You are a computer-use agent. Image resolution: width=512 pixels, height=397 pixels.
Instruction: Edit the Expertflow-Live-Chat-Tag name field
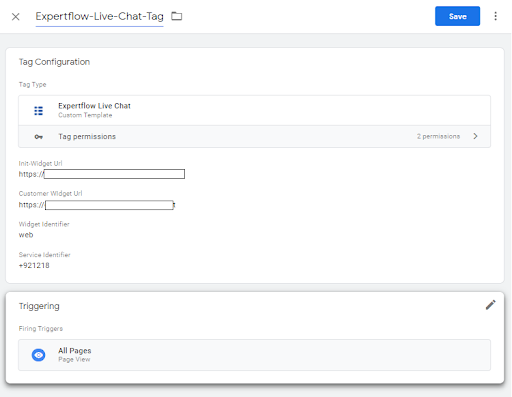99,16
